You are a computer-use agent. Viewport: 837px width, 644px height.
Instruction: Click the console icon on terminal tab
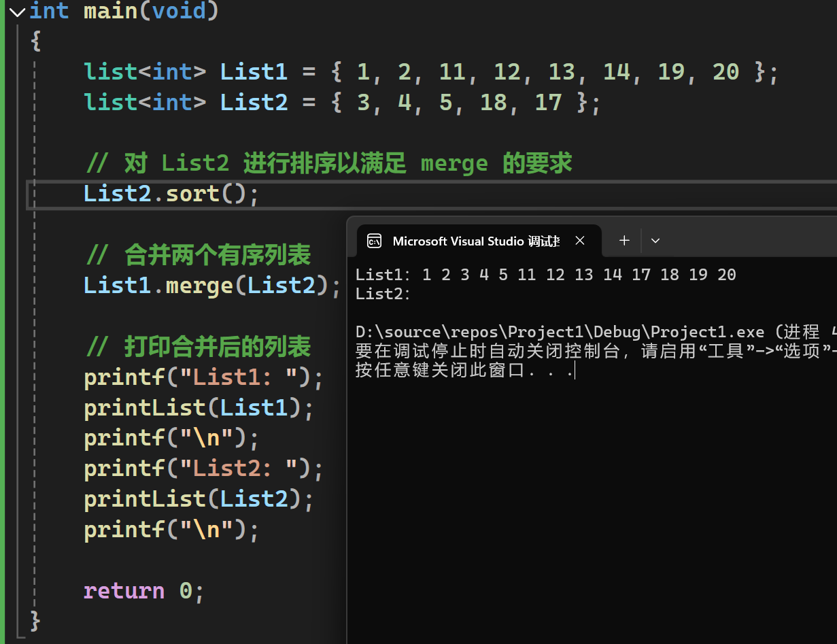pos(374,241)
